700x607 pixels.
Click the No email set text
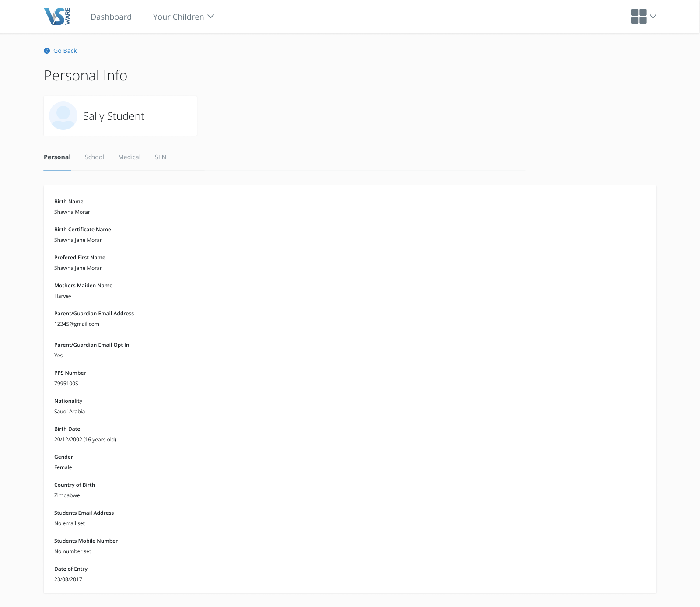70,523
